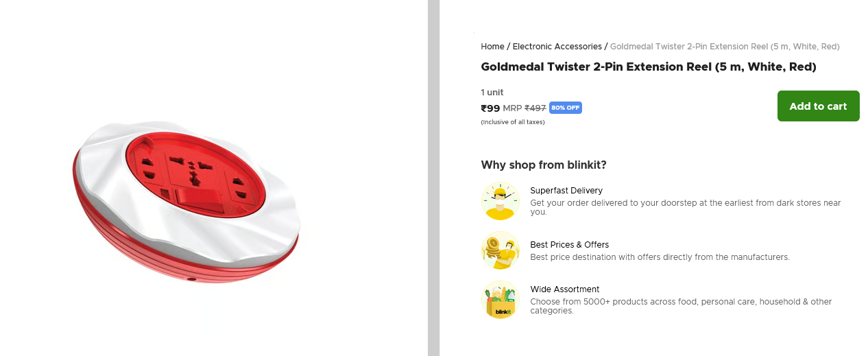Add the extension reel to cart

click(818, 106)
